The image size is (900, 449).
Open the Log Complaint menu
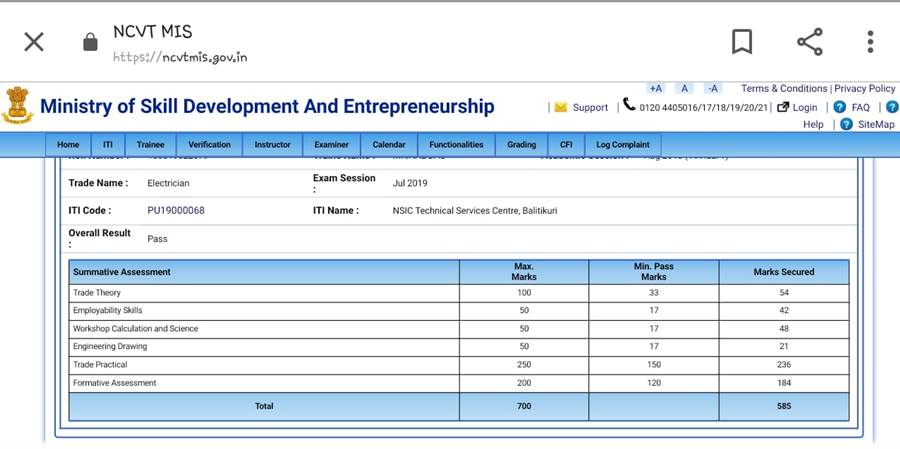pos(623,145)
